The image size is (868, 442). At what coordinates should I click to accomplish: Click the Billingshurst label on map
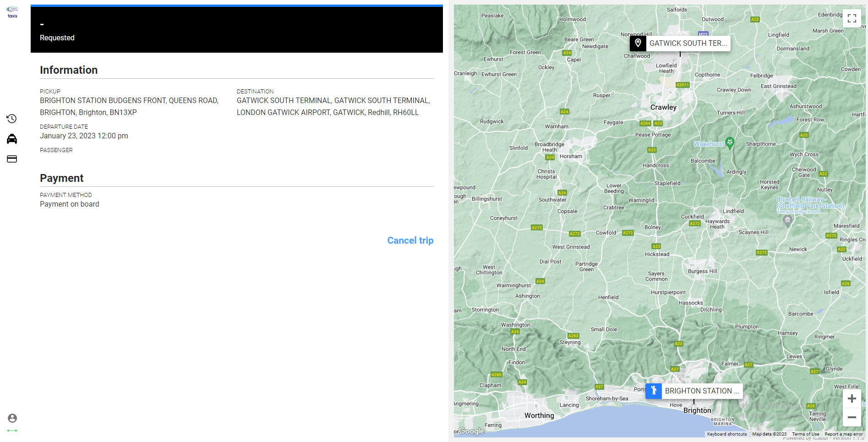(487, 199)
